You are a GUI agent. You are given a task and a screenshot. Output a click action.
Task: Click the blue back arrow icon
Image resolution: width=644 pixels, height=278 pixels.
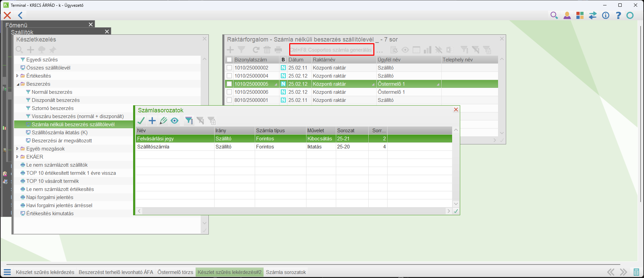point(20,15)
